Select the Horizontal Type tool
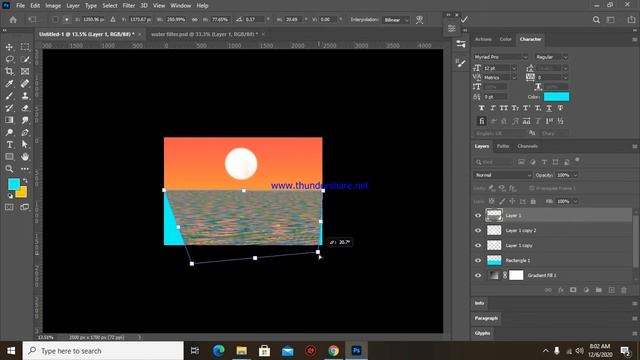Screen dimensions: 640x360 pyautogui.click(x=9, y=144)
